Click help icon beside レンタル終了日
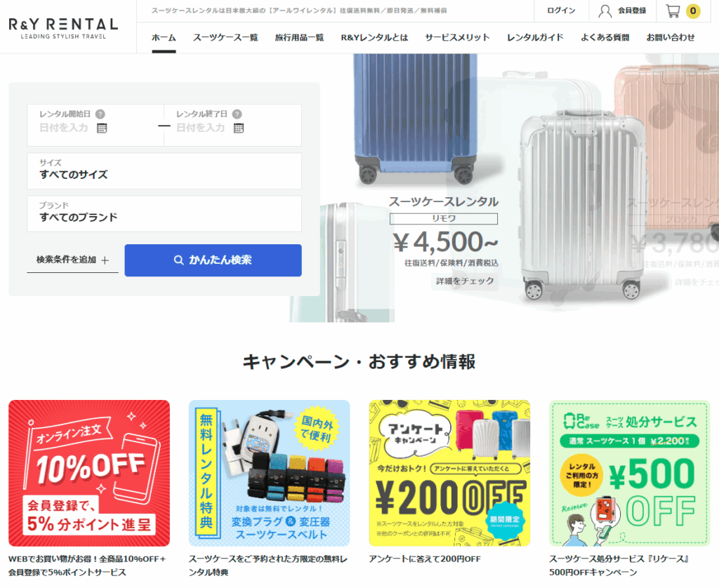 pos(237,114)
